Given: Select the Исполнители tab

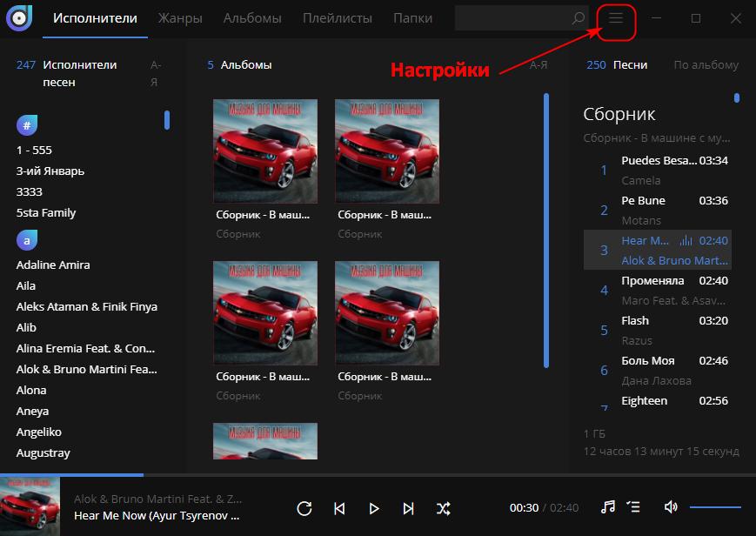Looking at the screenshot, I should click(x=95, y=18).
